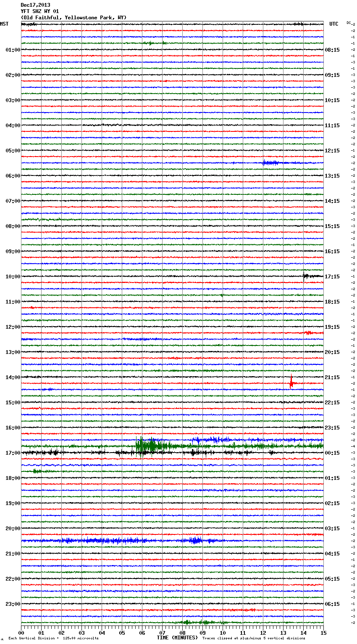
Task: Click the 21:00 MST time label
Action: coord(13,554)
